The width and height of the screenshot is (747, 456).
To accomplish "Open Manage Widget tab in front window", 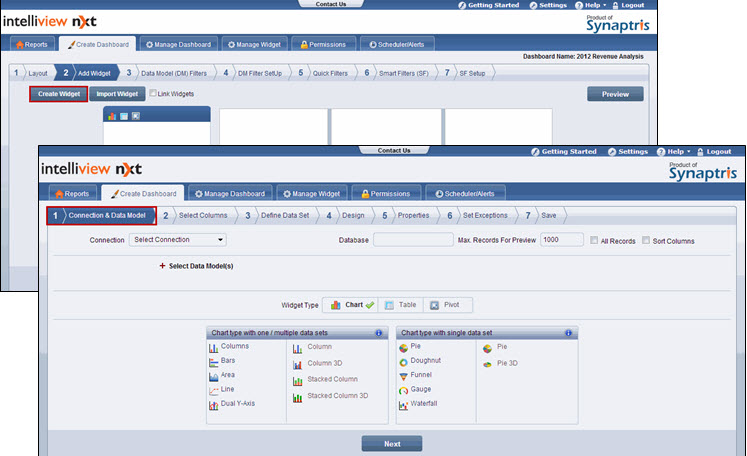I will pos(312,193).
